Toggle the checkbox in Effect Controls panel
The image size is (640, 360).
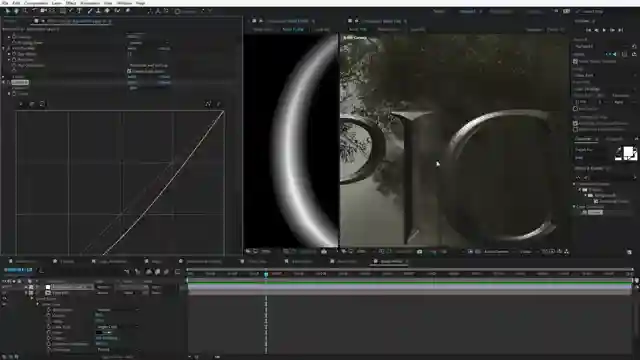click(x=129, y=71)
